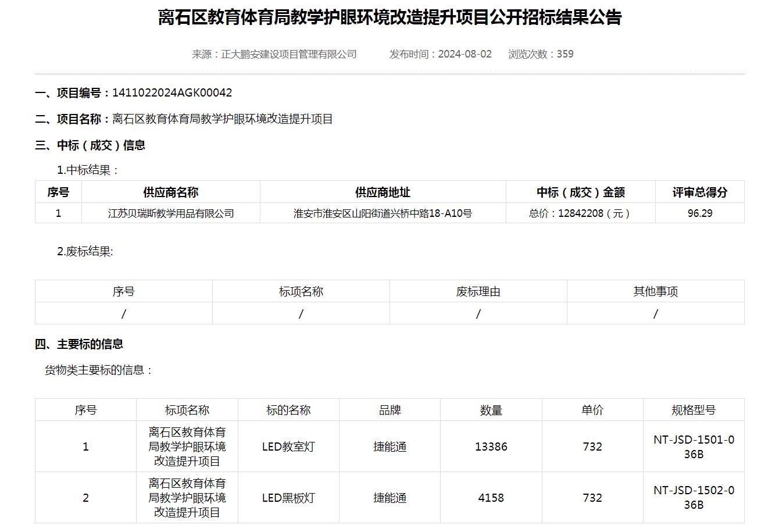Screen dimensions: 761x532
Task: Click column header 品牌
Action: (390, 410)
